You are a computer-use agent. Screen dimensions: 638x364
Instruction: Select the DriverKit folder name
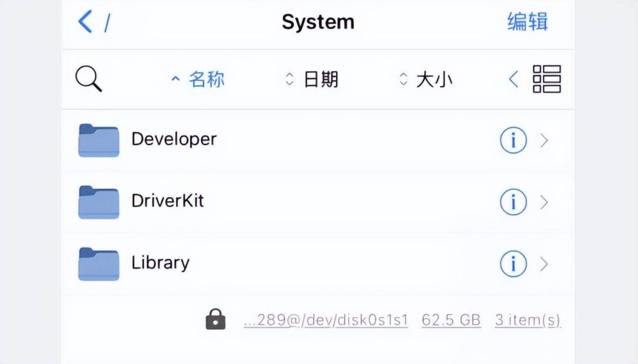pyautogui.click(x=167, y=201)
